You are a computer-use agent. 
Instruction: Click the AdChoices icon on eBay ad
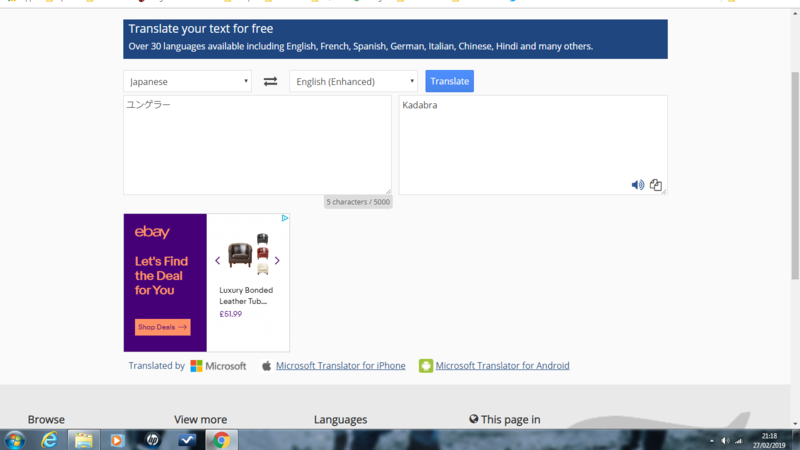(284, 218)
